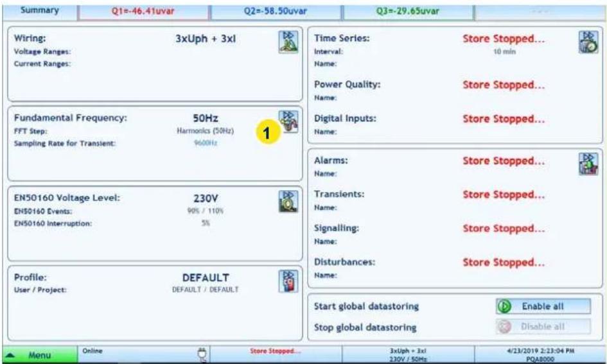The height and width of the screenshot is (364, 607).
Task: Open Alarms storage settings icon
Action: [588, 164]
